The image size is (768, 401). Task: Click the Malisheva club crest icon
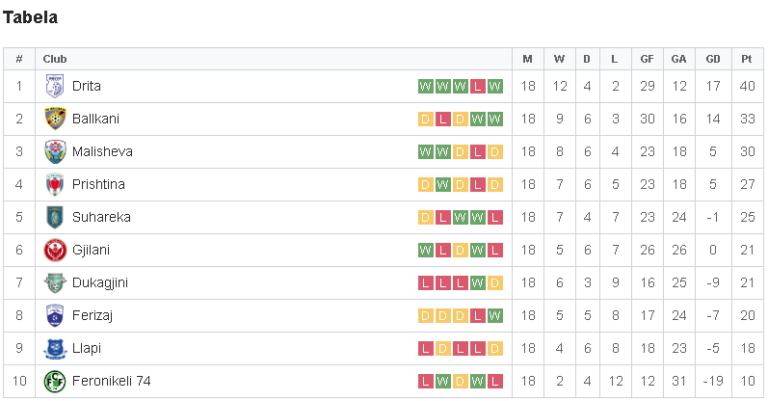(x=55, y=152)
